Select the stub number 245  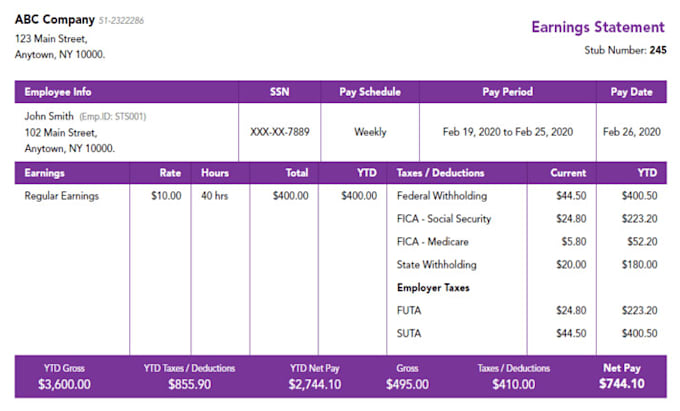click(x=658, y=49)
